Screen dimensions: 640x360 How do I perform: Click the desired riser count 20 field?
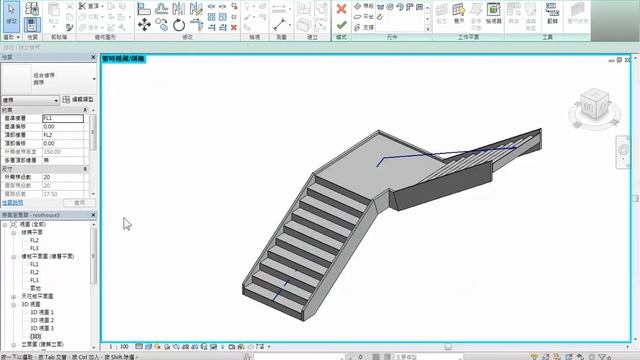coord(63,177)
